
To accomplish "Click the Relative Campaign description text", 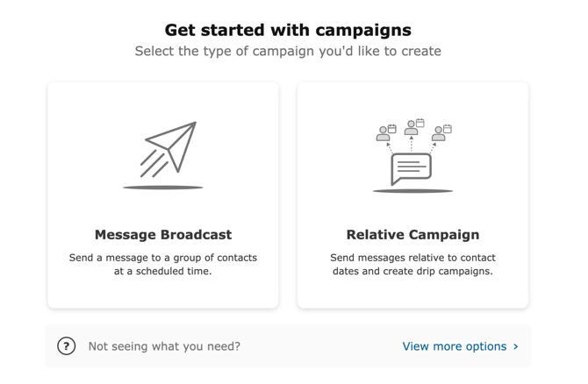I will pyautogui.click(x=412, y=265).
